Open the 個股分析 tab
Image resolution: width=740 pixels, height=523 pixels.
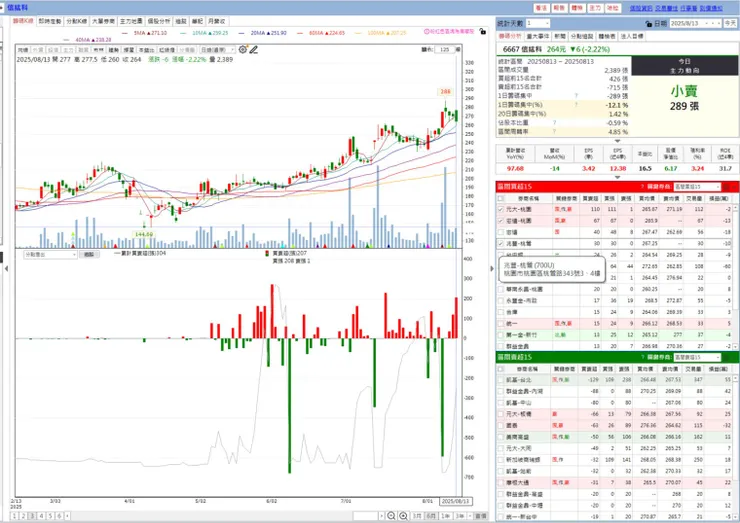(x=159, y=21)
